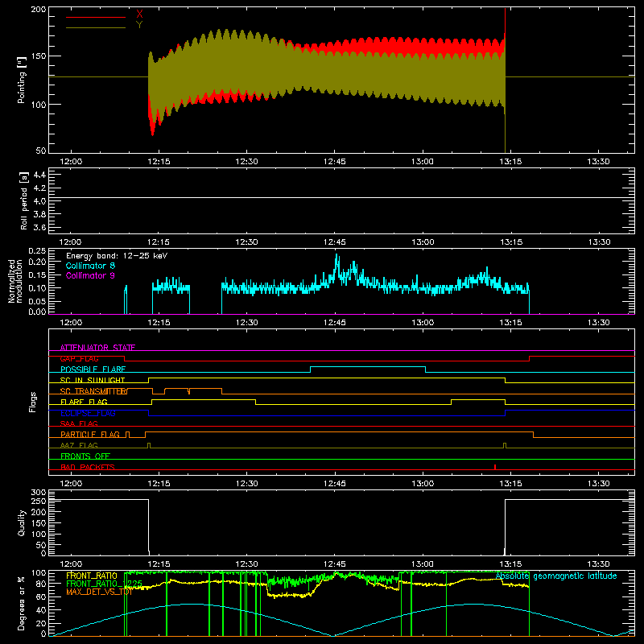Image resolution: width=644 pixels, height=644 pixels.
Task: Click the raised cyan POSSIBLE_FLARE step
Action: click(x=368, y=367)
